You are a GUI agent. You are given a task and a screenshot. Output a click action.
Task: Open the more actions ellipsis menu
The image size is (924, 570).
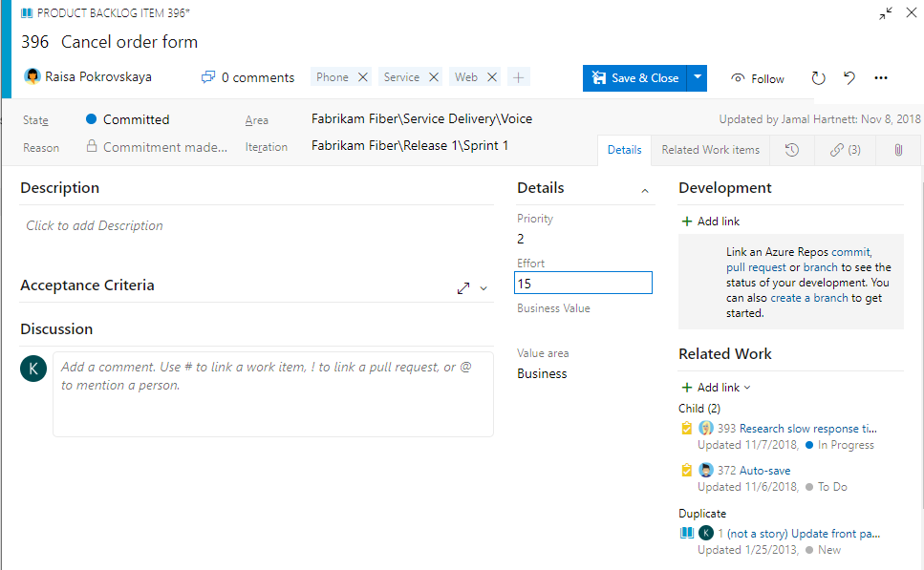coord(881,78)
